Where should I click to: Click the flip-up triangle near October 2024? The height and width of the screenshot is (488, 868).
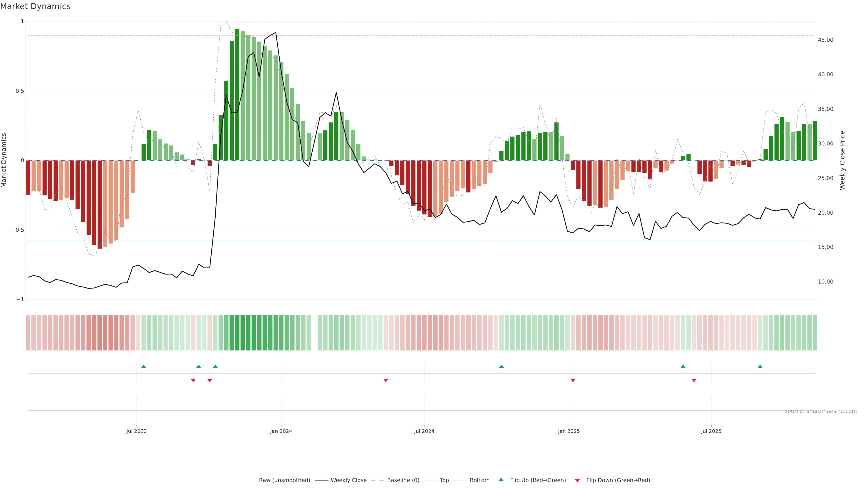501,366
